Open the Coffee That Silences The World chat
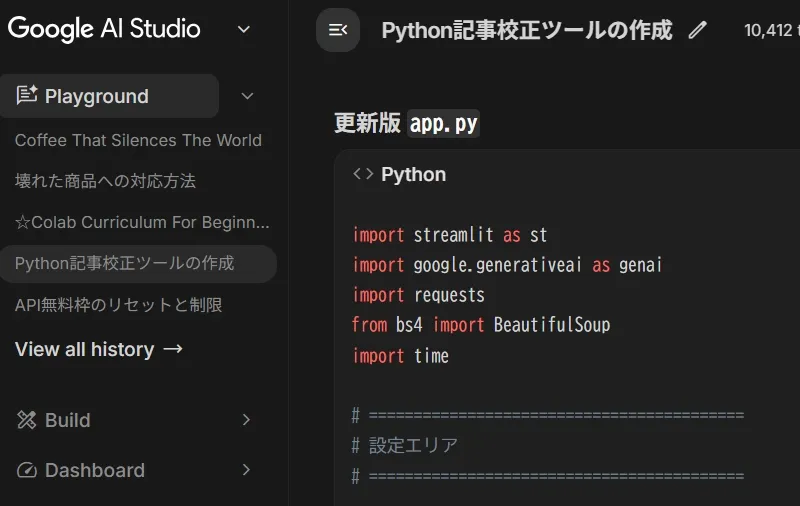800x506 pixels. tap(138, 140)
